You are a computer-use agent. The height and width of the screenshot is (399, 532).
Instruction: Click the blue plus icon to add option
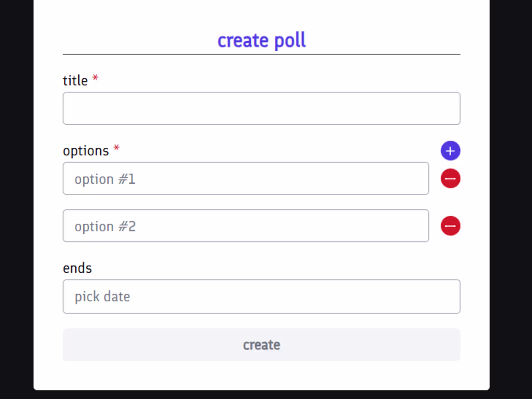[x=450, y=150]
